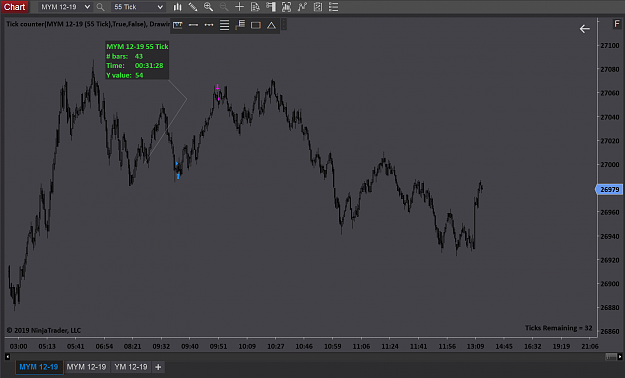Viewport: 625px width, 378px height.
Task: Add a new tab with plus button
Action: [x=158, y=367]
